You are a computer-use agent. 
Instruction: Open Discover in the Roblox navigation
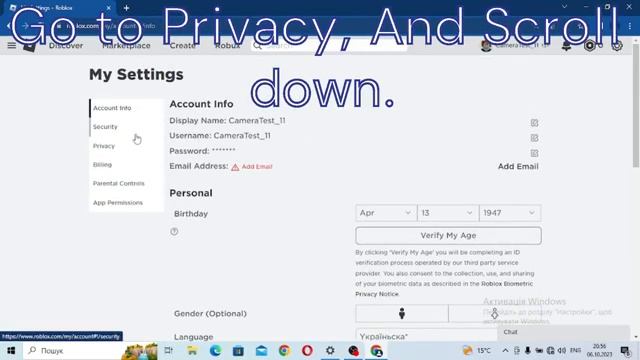click(x=66, y=46)
